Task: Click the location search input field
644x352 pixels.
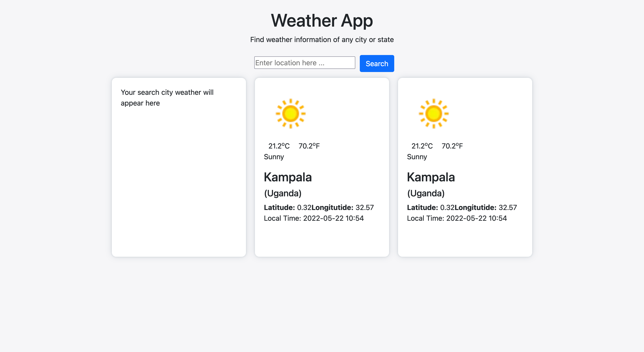Action: [305, 62]
